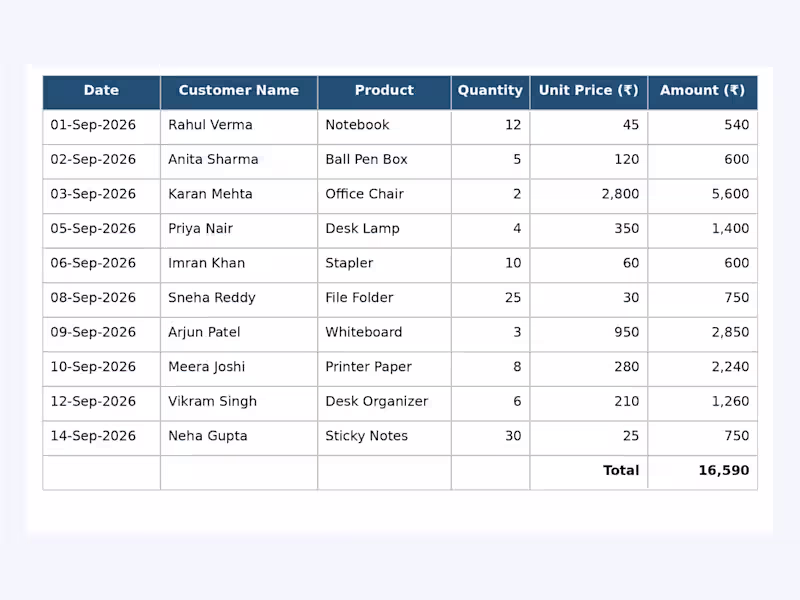
Task: Select the Office Chair cell
Action: coord(384,196)
